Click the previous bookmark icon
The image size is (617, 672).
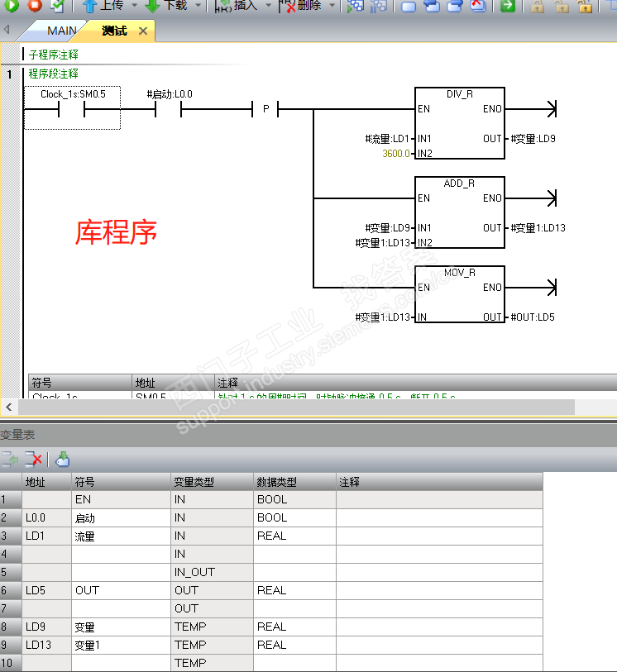[x=455, y=6]
